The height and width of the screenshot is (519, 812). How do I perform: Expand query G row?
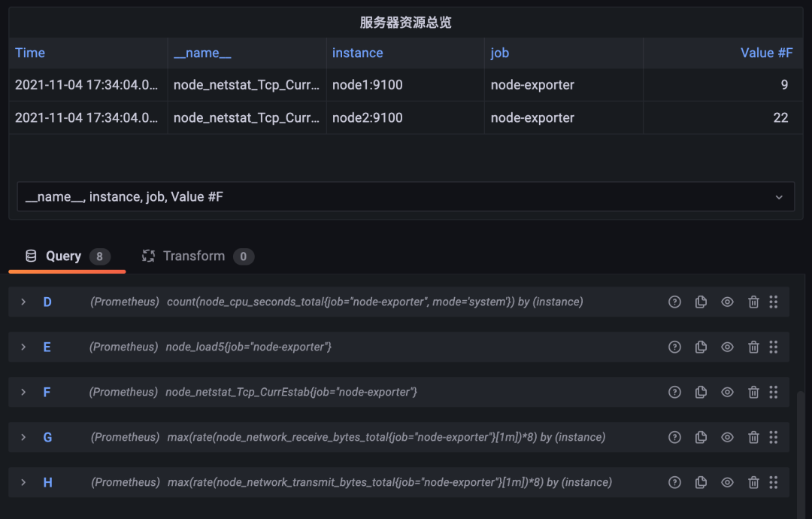pos(23,437)
